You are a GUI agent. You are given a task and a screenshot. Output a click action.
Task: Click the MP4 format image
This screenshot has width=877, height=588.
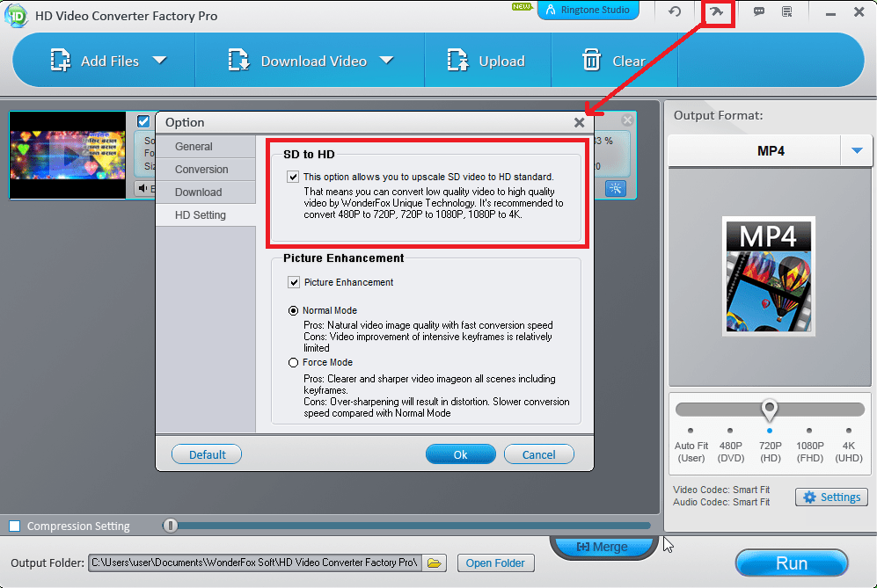[769, 276]
